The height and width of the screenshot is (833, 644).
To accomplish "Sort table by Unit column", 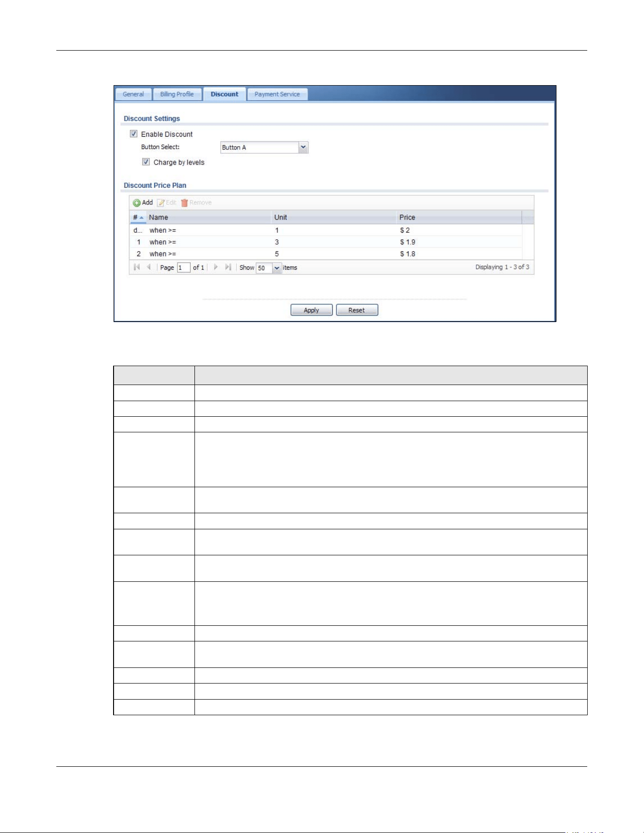I will [x=334, y=217].
